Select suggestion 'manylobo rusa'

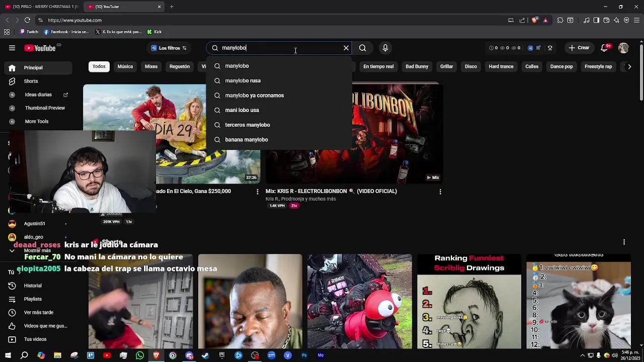(279, 80)
